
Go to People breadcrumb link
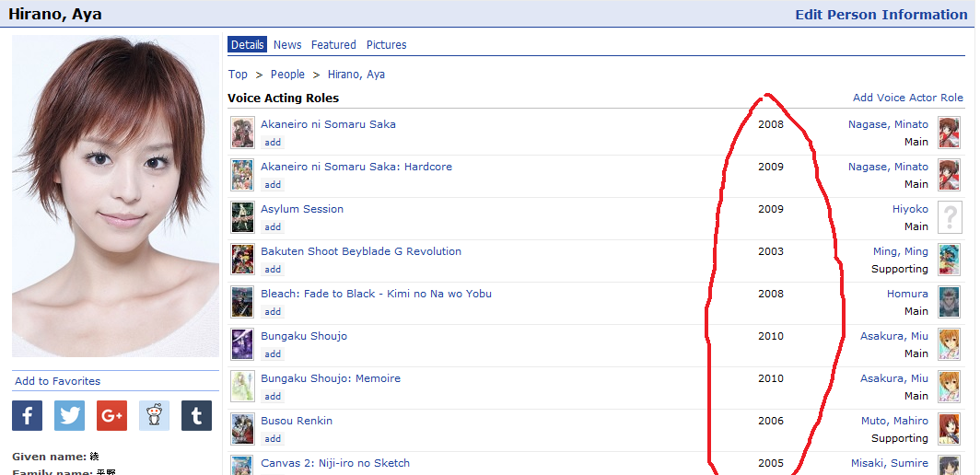coord(287,75)
